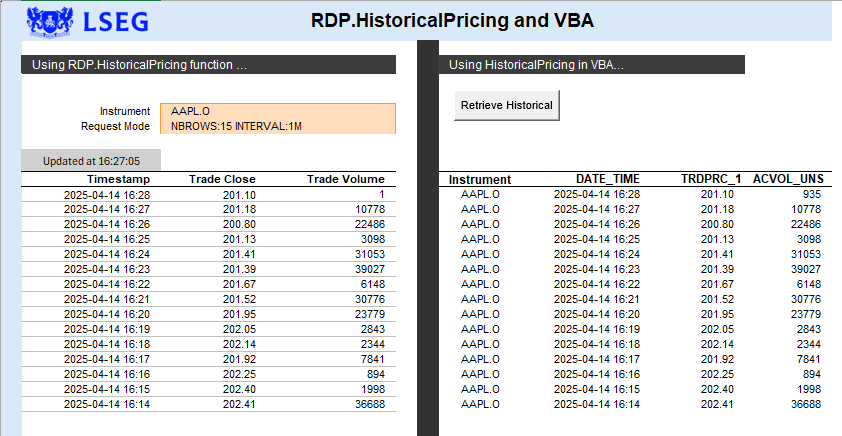
Task: Click ACVOL_UNS cell showing 935
Action: 812,194
